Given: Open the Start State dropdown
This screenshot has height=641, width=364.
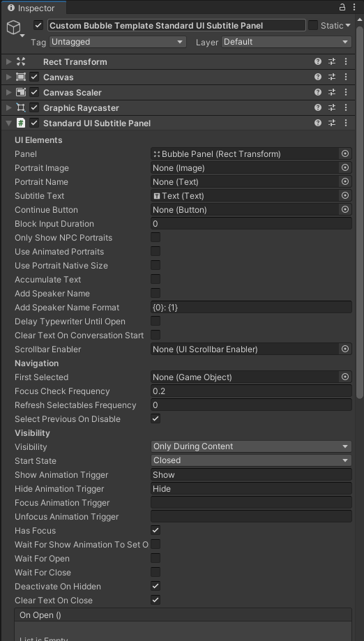Looking at the screenshot, I should tap(251, 460).
